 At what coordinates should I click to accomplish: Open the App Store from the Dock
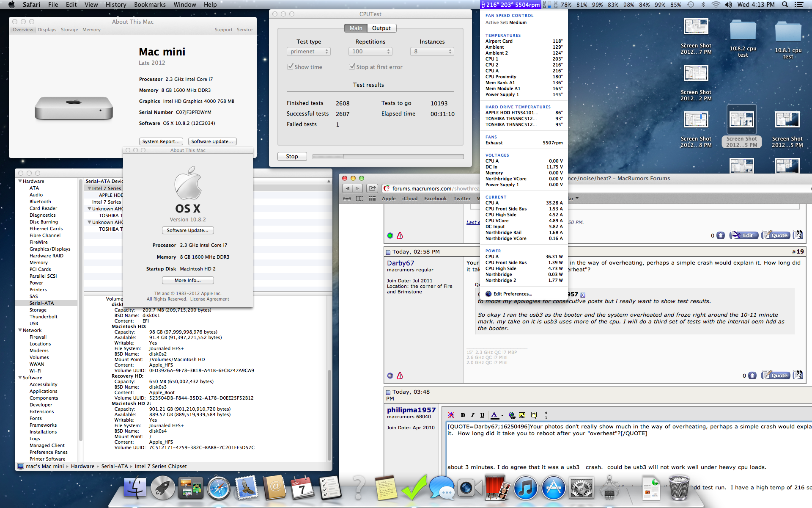tap(554, 488)
